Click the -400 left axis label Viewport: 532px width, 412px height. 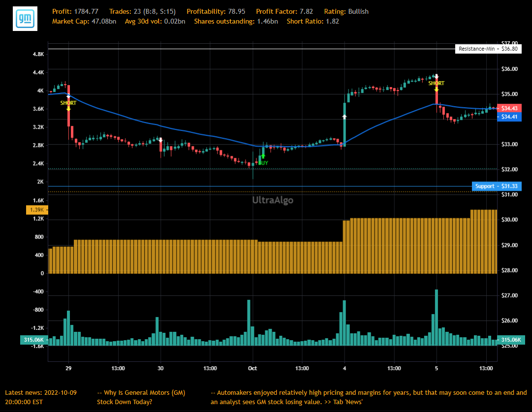tap(38, 292)
